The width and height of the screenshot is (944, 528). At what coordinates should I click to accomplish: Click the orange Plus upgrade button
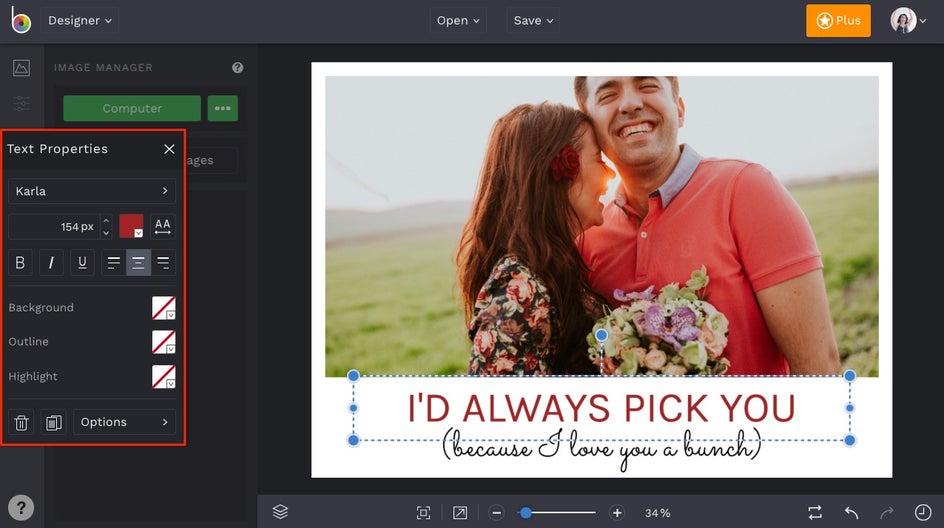point(838,20)
